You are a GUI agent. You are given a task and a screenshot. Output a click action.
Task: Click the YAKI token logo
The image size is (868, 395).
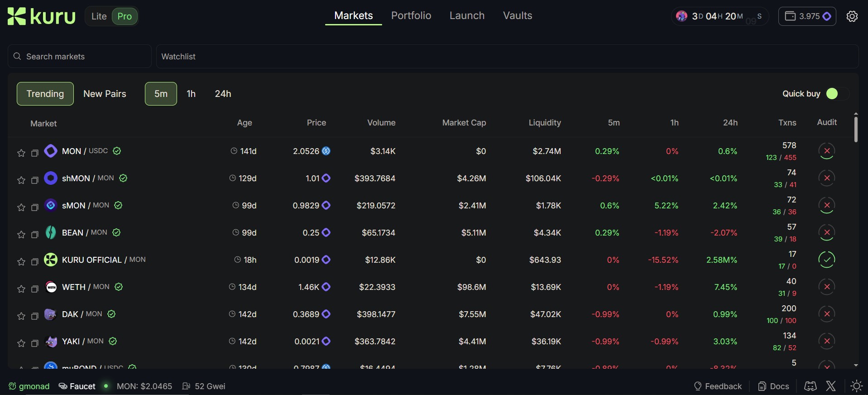[x=51, y=341]
